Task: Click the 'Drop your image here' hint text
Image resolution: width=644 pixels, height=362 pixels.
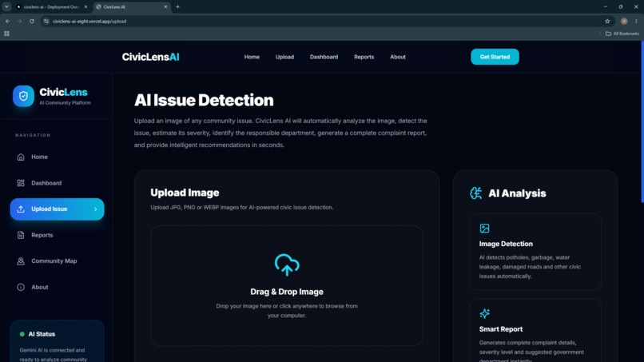Action: coord(287,311)
